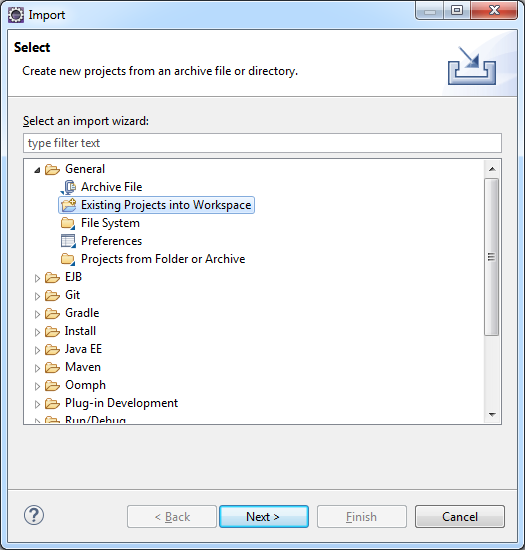
Task: Select the Oomph tree item
Action: (x=85, y=385)
